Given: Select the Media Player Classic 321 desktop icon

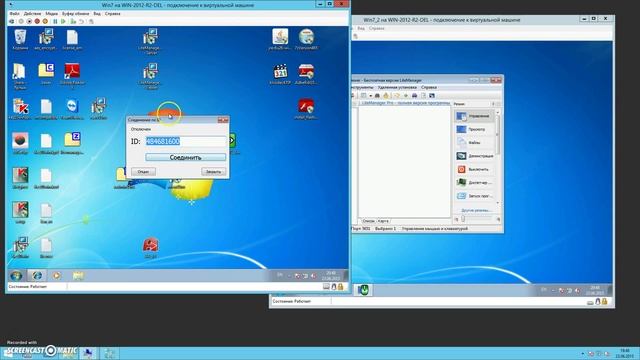Looking at the screenshot, I should coord(280,74).
